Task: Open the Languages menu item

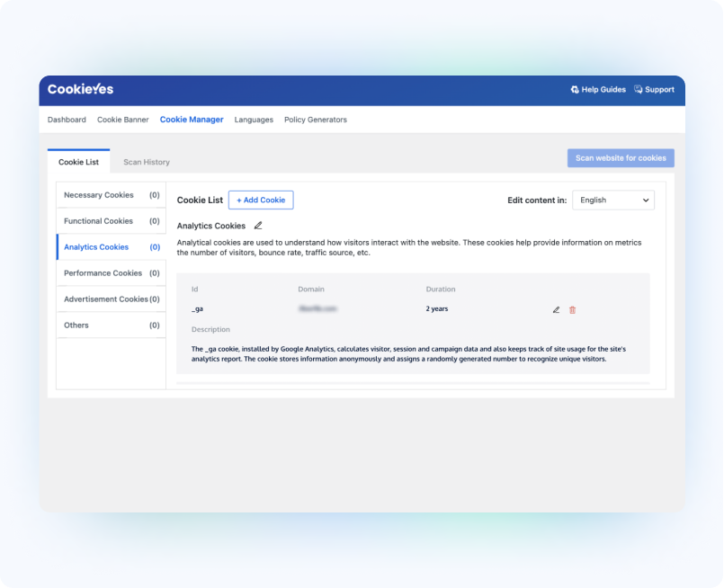Action: (x=254, y=120)
